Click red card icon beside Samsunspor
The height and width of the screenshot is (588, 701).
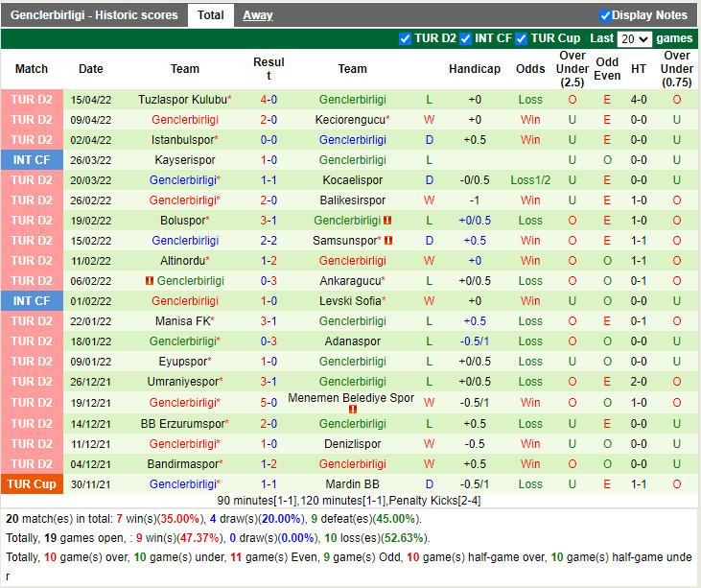[x=388, y=240]
